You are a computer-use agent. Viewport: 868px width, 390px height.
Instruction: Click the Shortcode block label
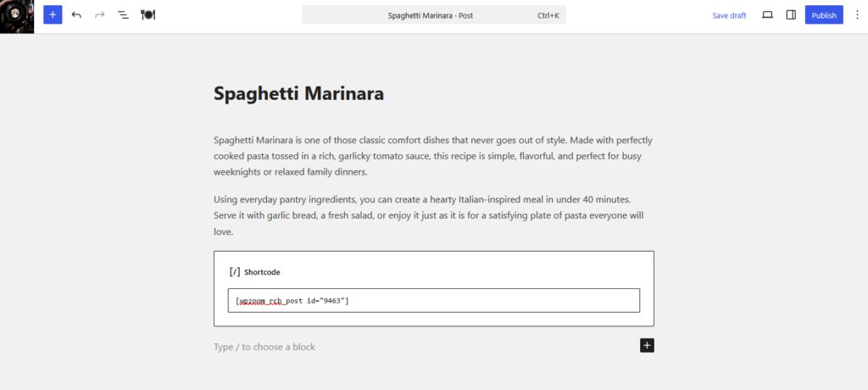point(262,272)
